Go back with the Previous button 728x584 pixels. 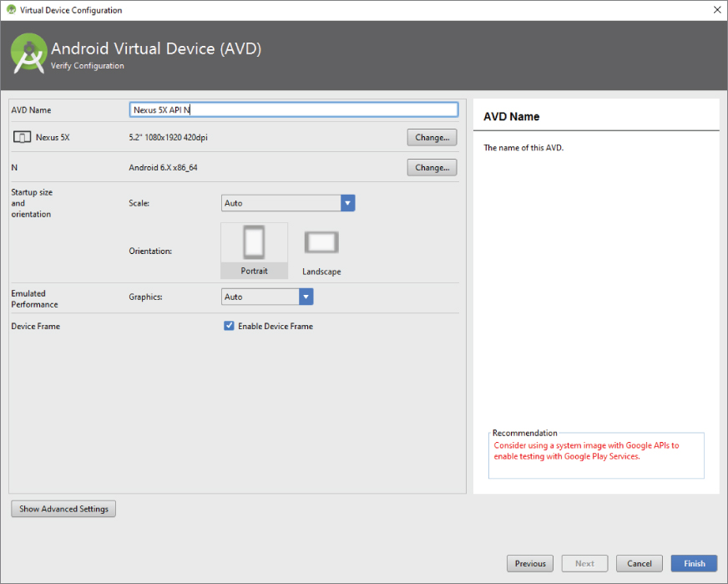tap(530, 563)
